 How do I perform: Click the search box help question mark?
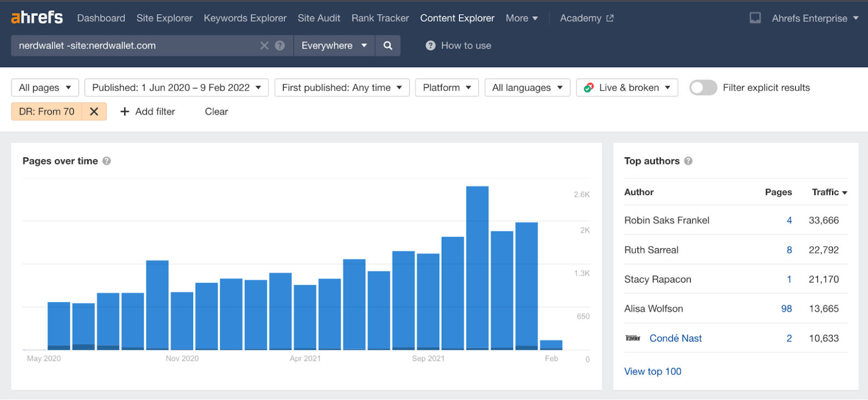click(280, 46)
